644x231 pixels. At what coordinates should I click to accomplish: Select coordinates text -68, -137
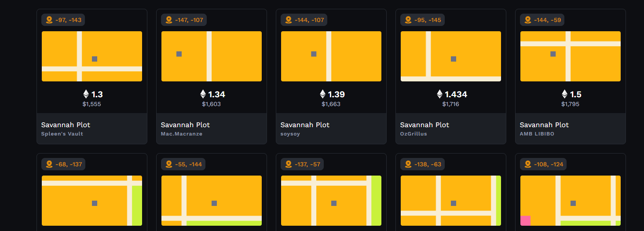point(69,164)
